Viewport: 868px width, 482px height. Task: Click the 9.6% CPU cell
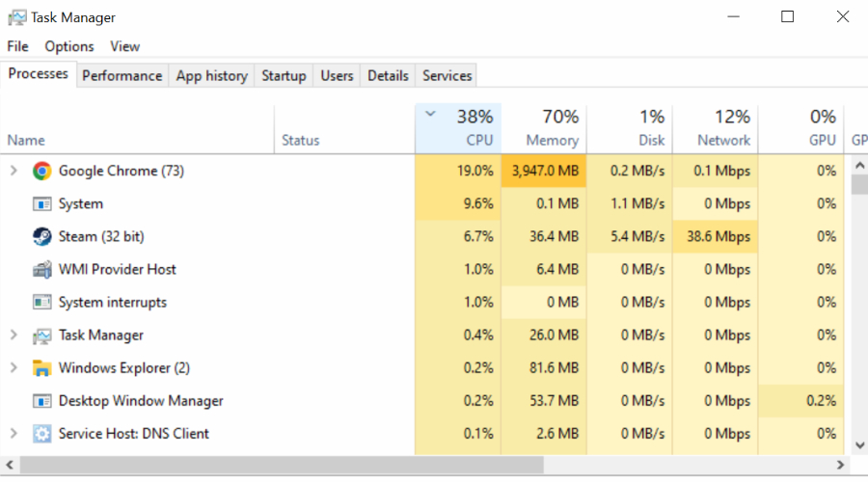(x=458, y=204)
